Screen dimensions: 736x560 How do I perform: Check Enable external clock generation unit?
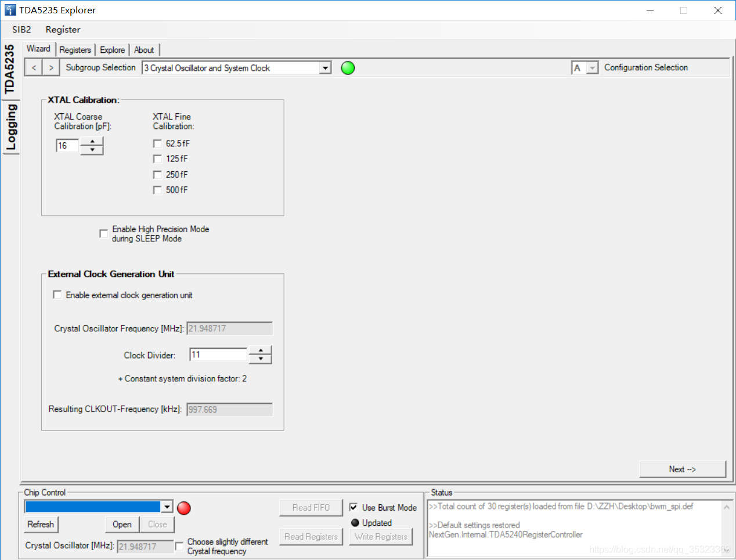[x=57, y=295]
